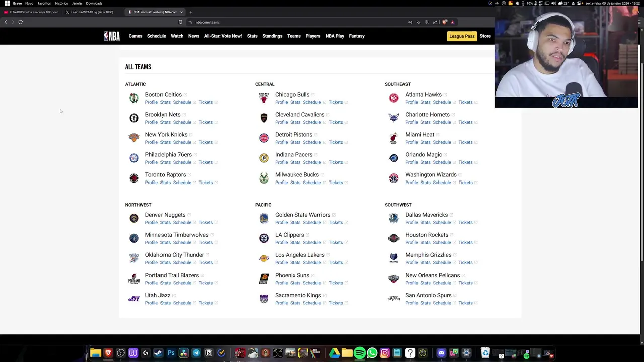Viewport: 644px width, 362px height.
Task: Launch Steam from the dock
Action: coord(158,353)
